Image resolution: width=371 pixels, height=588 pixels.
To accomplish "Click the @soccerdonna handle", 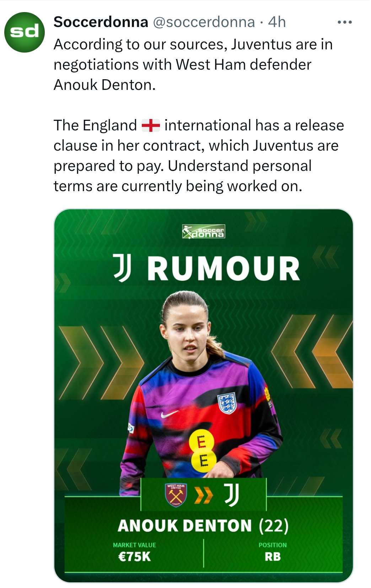I will [x=204, y=22].
